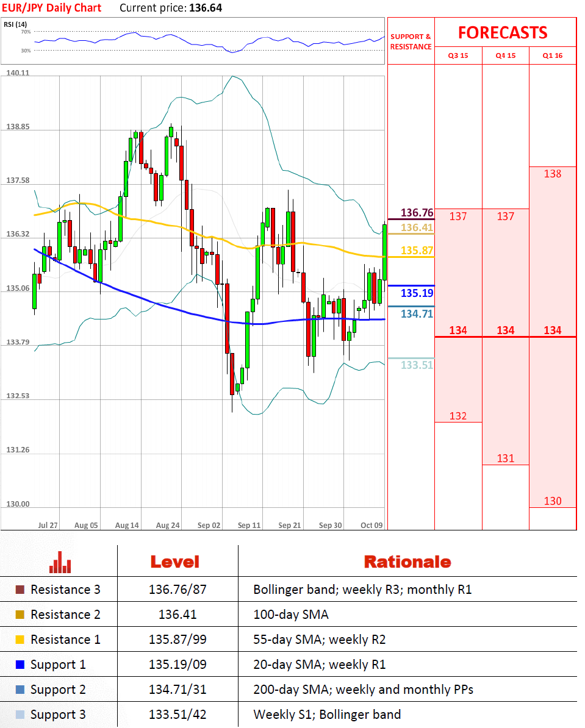Click the 'Level' table column header
The image size is (585, 728).
[x=174, y=562]
